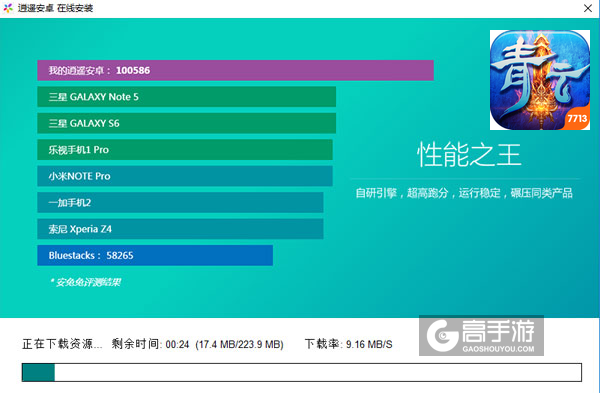The height and width of the screenshot is (393, 600).
Task: Select the 我的逍遥安卓 100586 score bar
Action: point(235,70)
